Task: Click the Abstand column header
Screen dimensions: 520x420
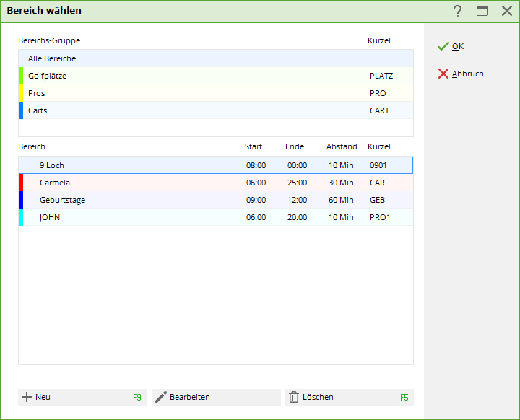Action: (x=342, y=146)
